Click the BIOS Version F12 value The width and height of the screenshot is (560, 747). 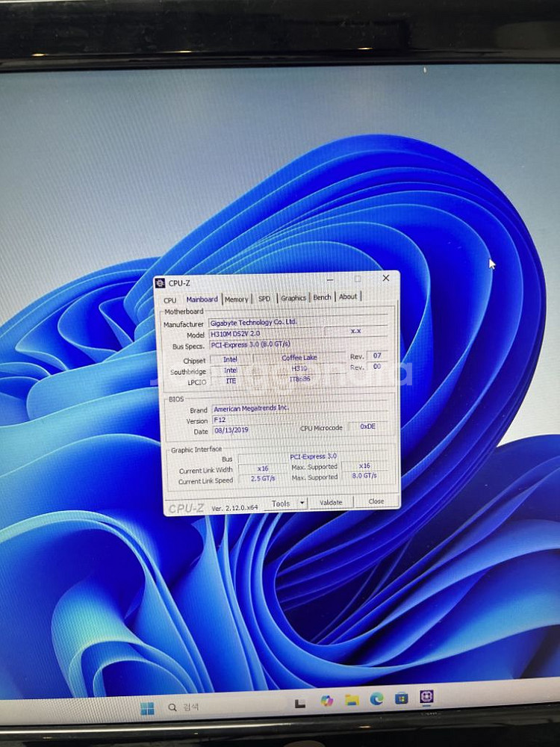click(299, 419)
